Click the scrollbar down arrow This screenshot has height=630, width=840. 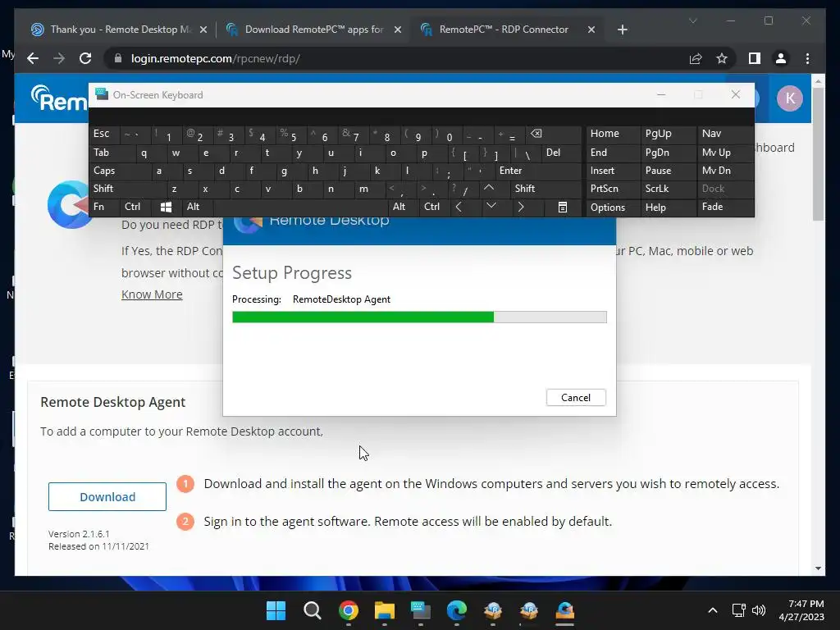pos(818,568)
